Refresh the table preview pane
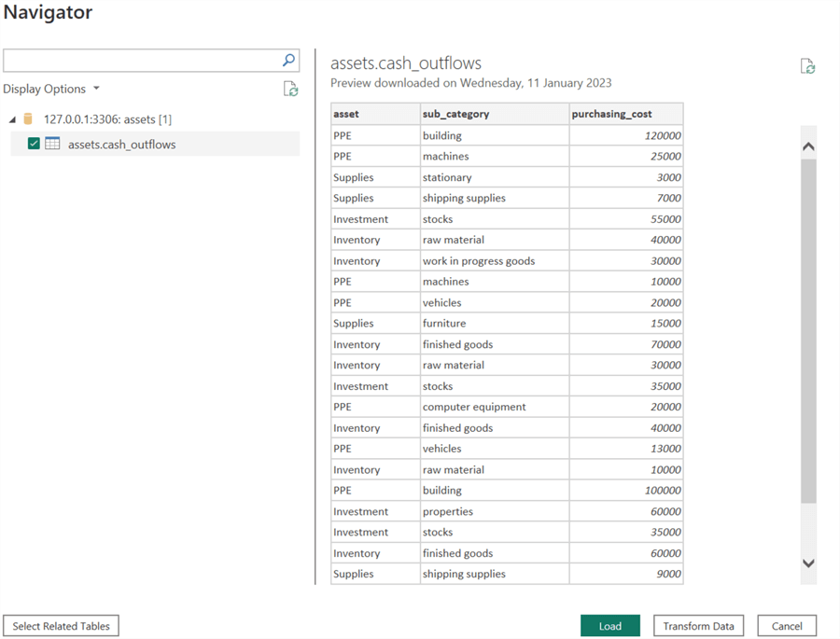Image resolution: width=840 pixels, height=639 pixels. tap(808, 66)
